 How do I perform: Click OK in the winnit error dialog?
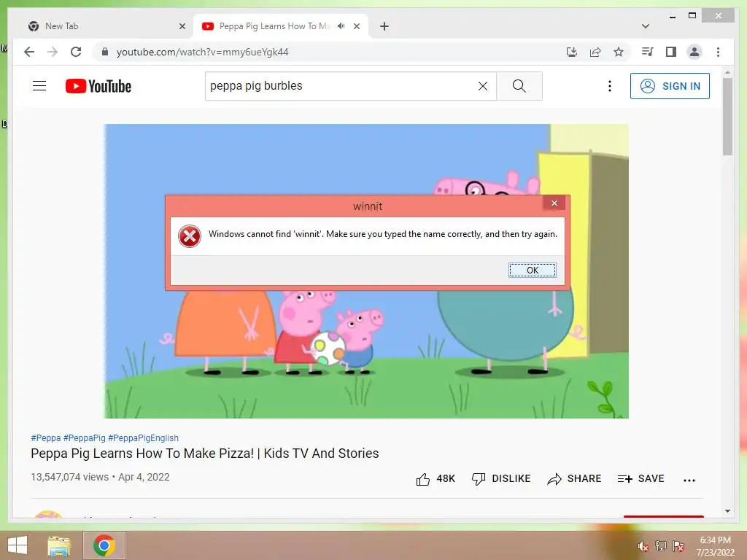pos(532,270)
